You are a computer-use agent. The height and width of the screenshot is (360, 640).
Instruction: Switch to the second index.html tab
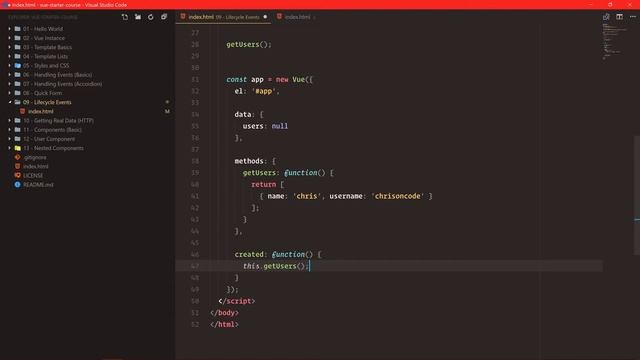point(297,17)
